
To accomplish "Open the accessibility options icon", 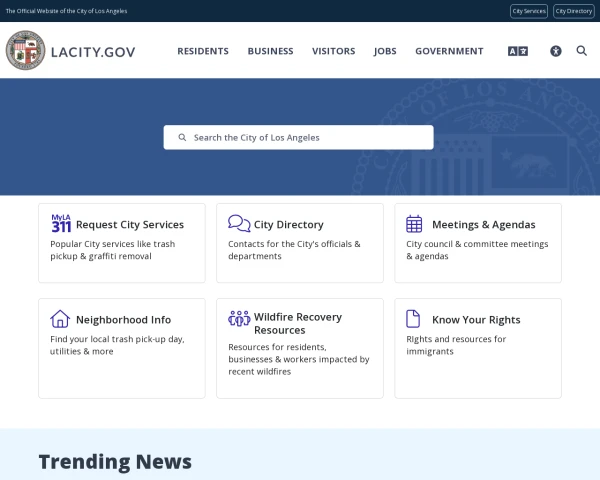I will [x=556, y=51].
